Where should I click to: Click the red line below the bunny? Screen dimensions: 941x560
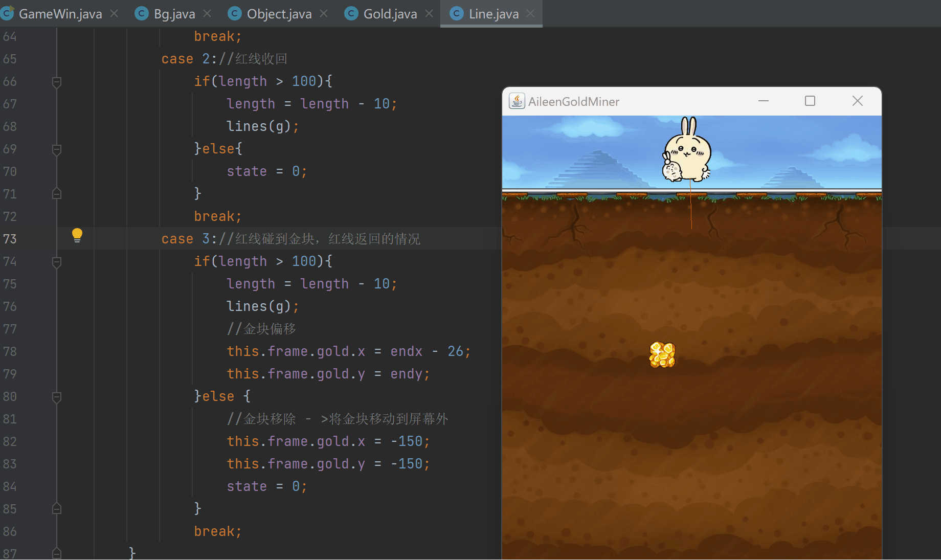click(x=691, y=205)
